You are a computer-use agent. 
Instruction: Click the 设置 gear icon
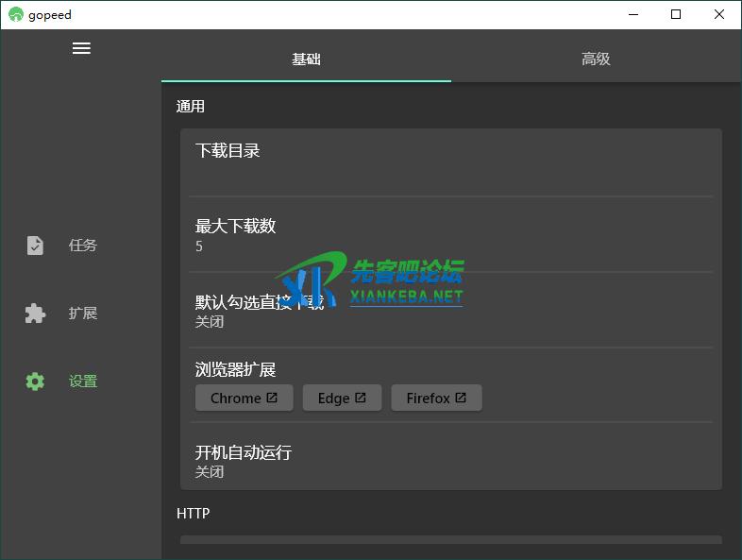coord(35,382)
